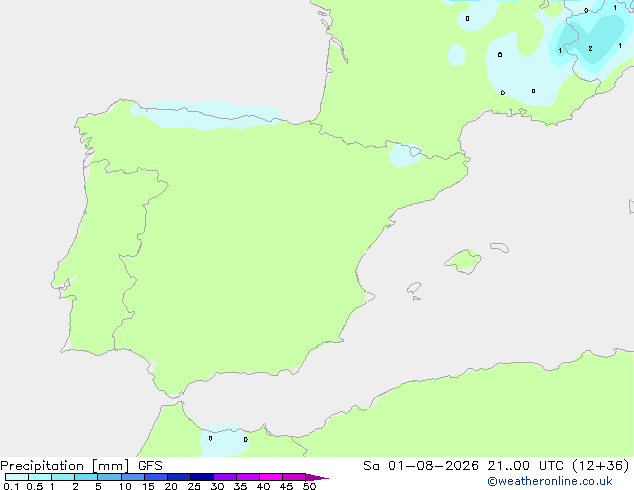Click the '0.1' legend scale label

pyautogui.click(x=11, y=486)
